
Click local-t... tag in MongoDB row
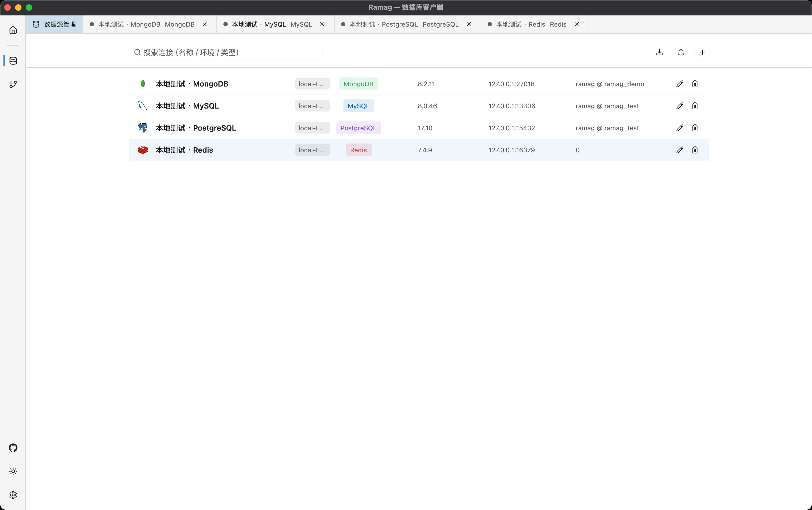[x=312, y=84]
